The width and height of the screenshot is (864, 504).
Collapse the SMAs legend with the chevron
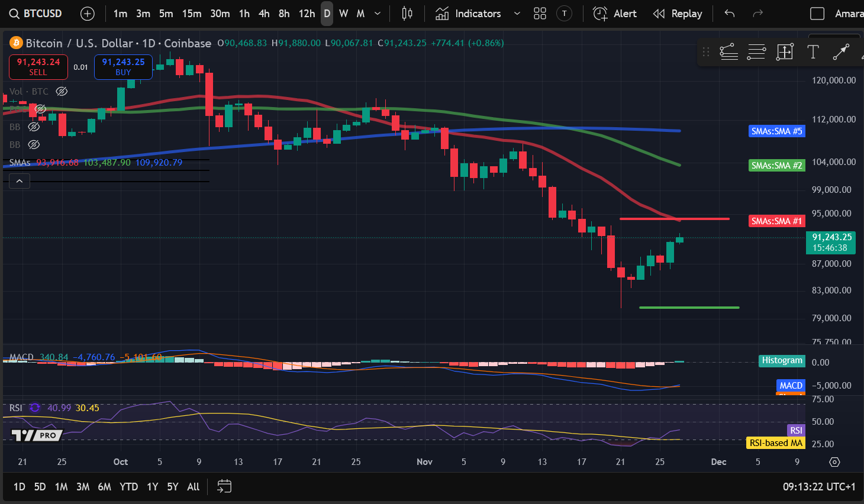pyautogui.click(x=19, y=180)
